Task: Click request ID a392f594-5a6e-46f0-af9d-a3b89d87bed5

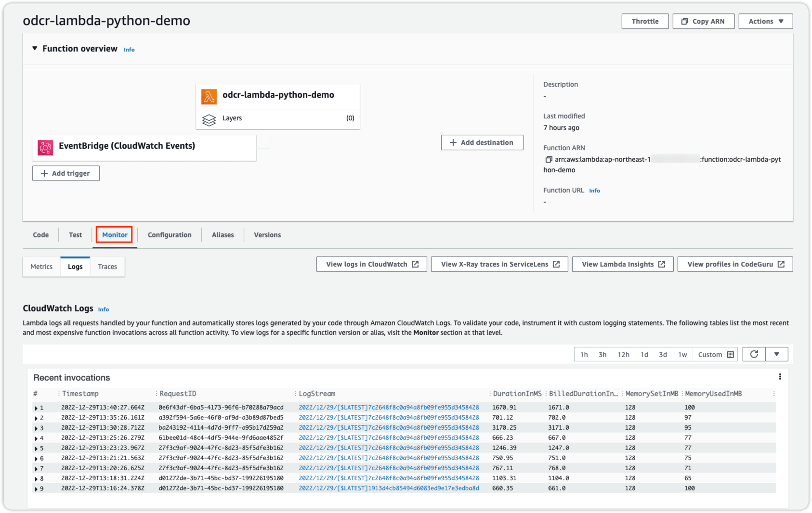Action: click(221, 417)
